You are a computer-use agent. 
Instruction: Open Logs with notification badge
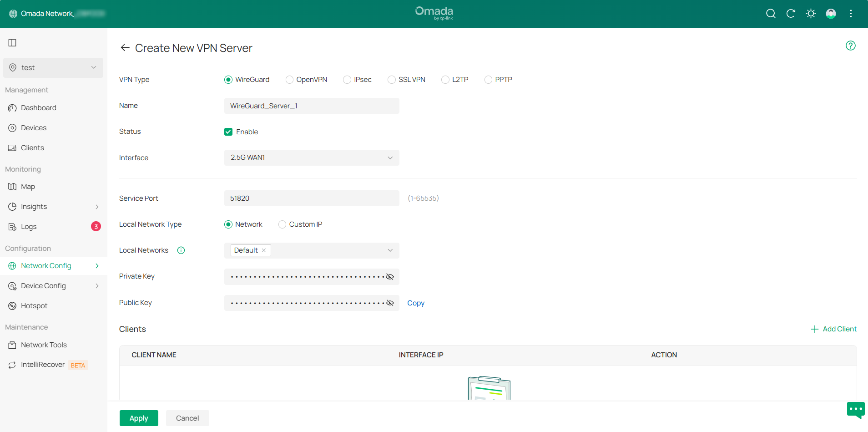pos(29,226)
